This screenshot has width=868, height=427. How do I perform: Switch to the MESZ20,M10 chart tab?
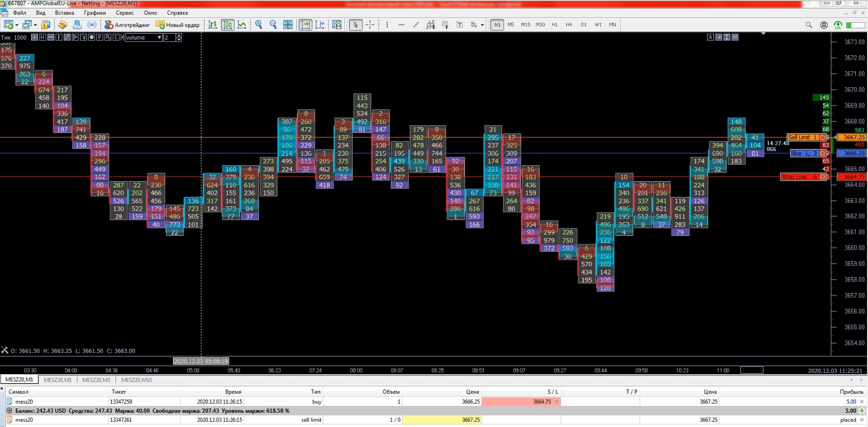point(137,380)
